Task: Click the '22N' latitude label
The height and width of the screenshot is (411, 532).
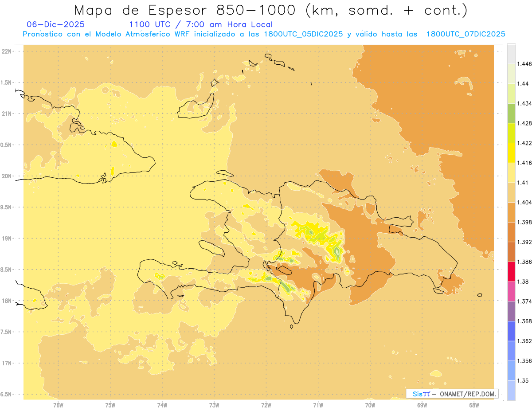Action: tap(7, 51)
